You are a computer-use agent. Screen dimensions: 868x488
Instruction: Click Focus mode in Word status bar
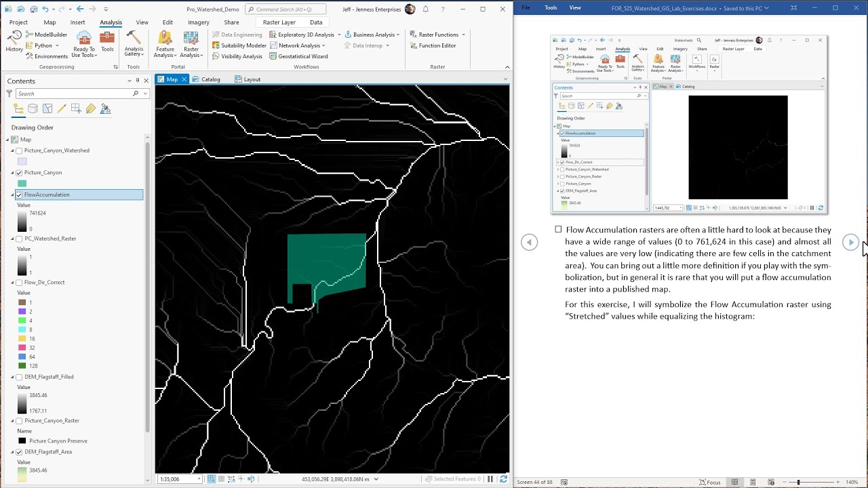pyautogui.click(x=710, y=482)
